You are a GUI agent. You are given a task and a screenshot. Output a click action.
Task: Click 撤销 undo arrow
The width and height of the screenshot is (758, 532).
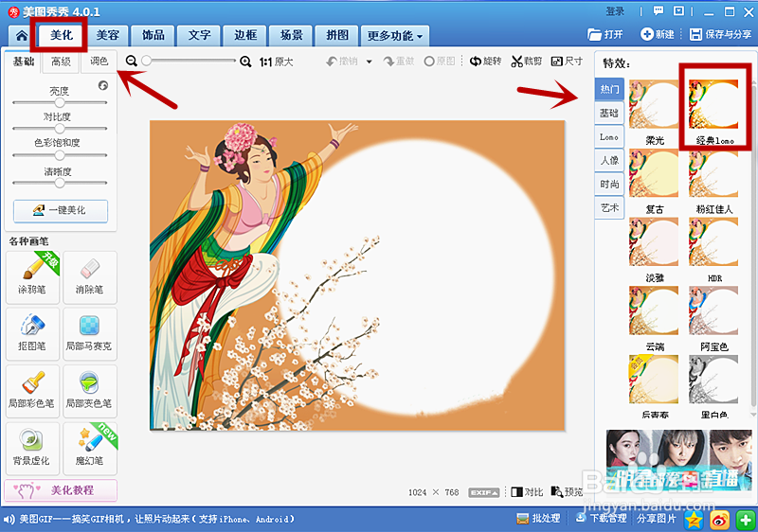(x=342, y=62)
